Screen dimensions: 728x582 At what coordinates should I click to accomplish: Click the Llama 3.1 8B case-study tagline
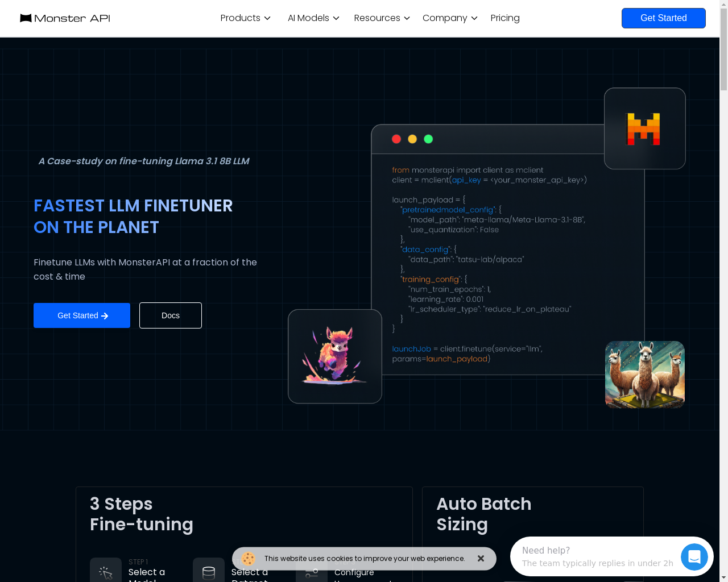coord(144,161)
